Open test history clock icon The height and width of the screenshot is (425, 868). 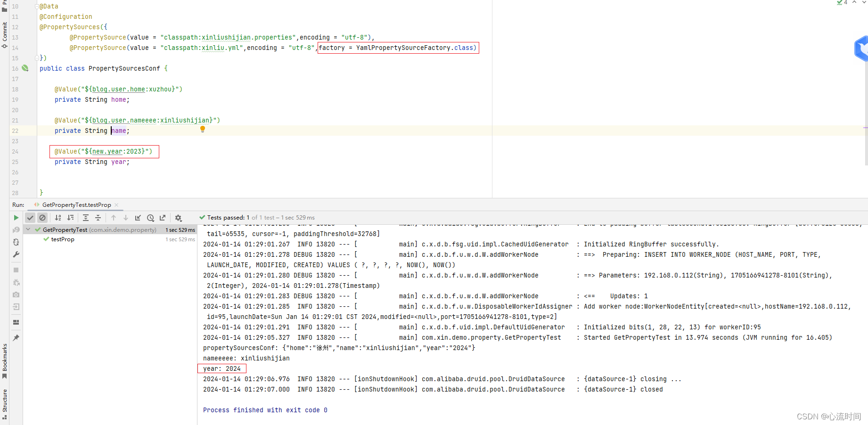[x=150, y=218]
